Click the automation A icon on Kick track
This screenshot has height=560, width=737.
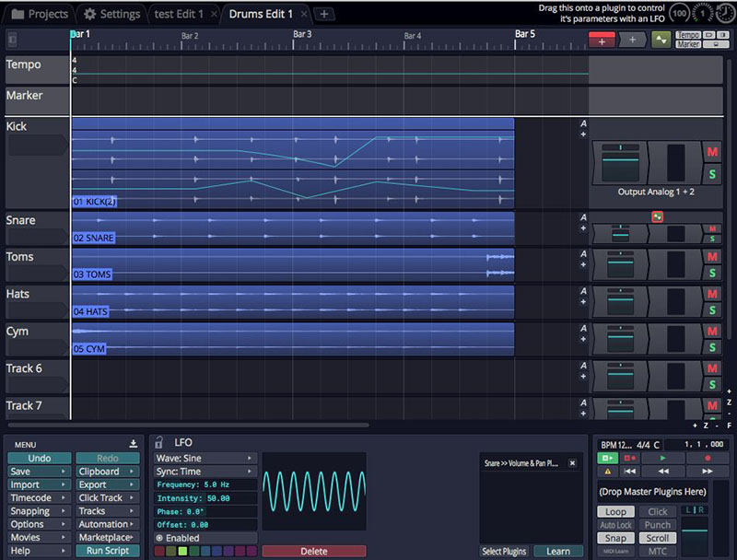pyautogui.click(x=583, y=123)
